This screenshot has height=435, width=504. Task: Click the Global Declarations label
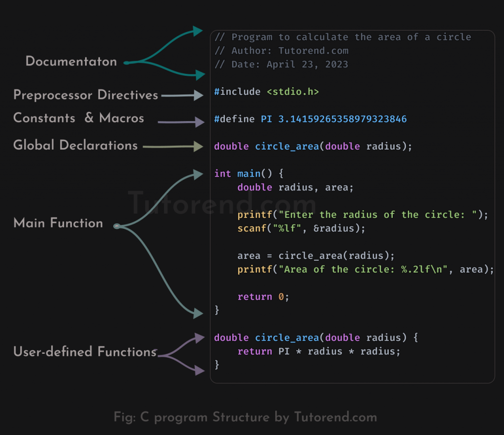(x=75, y=145)
